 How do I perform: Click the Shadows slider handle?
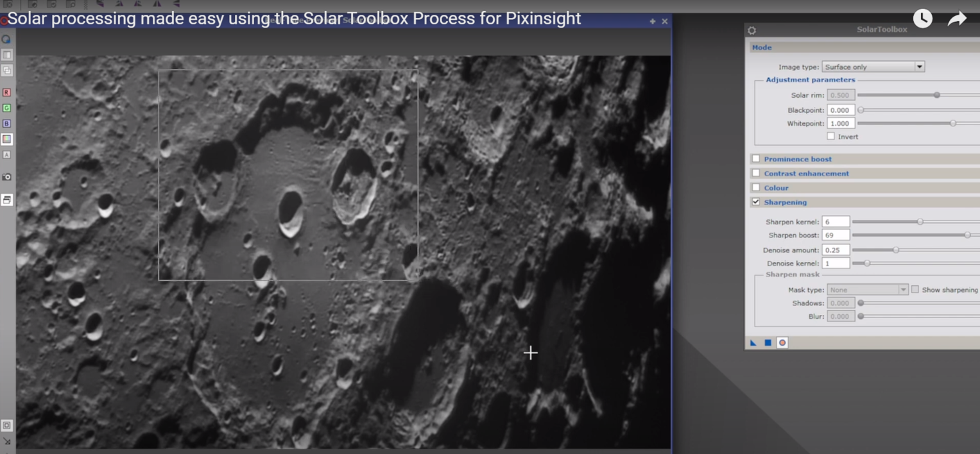861,303
